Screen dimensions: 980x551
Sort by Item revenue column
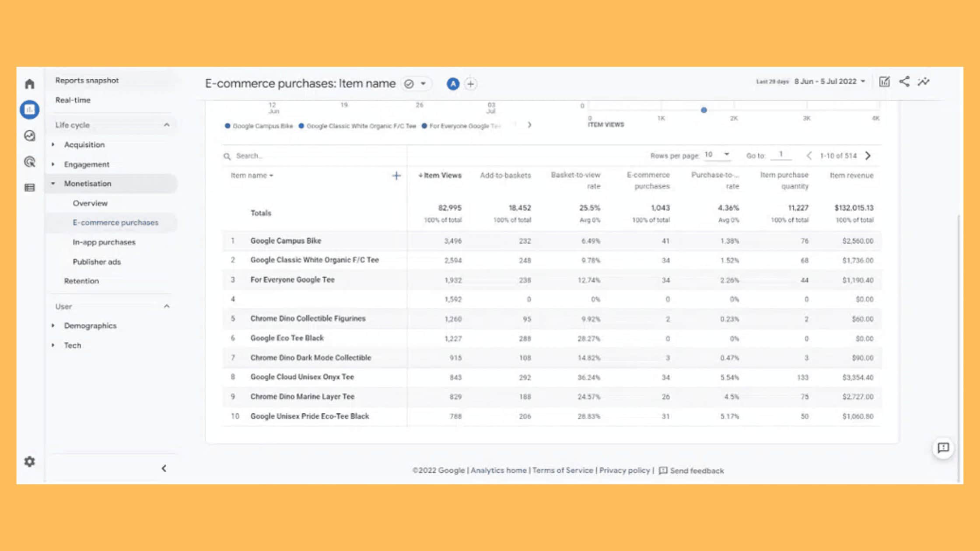851,175
